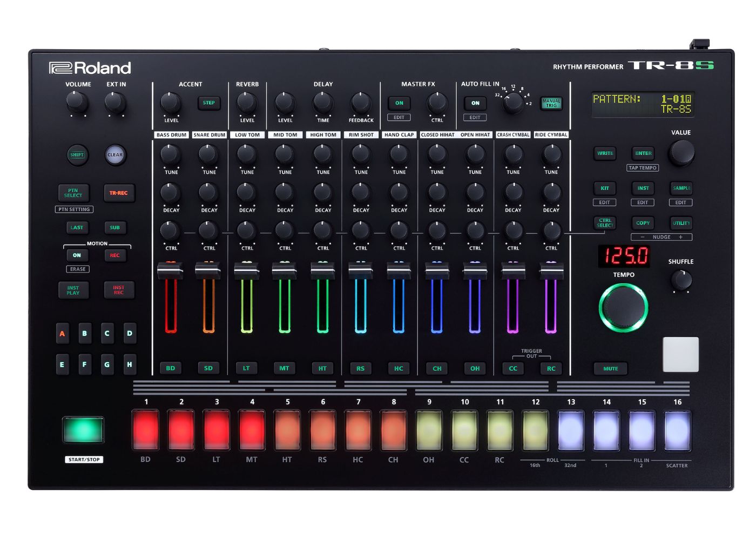Select the green OH instrument button below the fader
The width and height of the screenshot is (756, 540).
point(475,368)
